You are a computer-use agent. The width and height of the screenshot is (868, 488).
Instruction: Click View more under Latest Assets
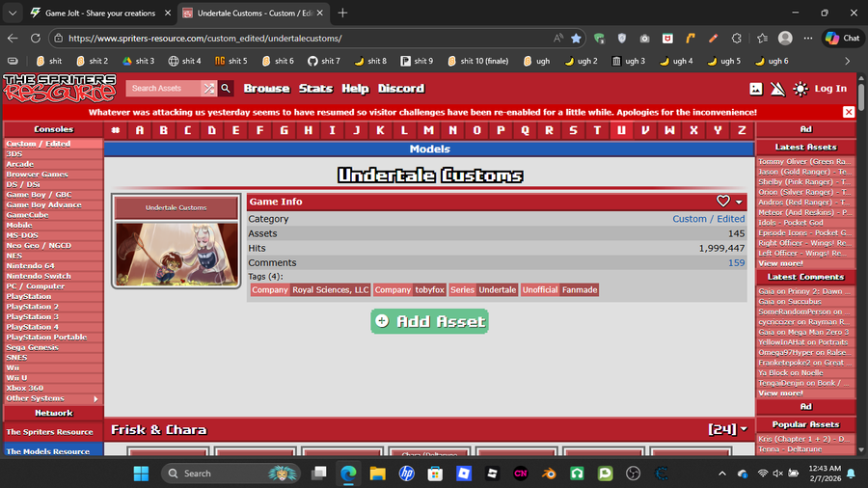coord(780,263)
